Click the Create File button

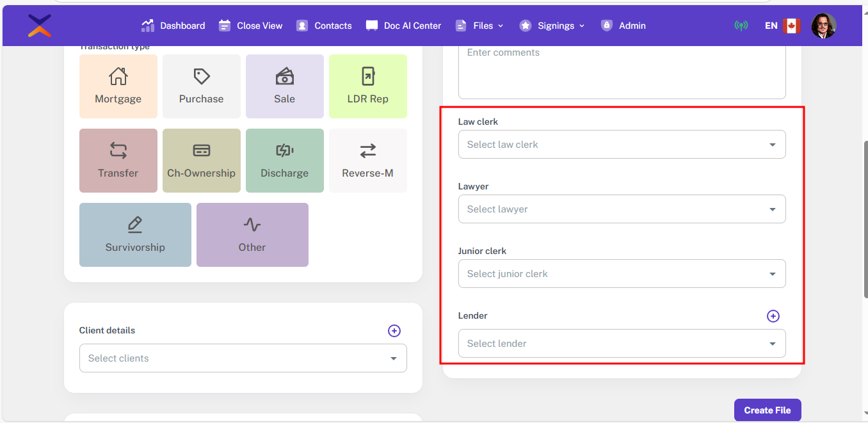(767, 410)
